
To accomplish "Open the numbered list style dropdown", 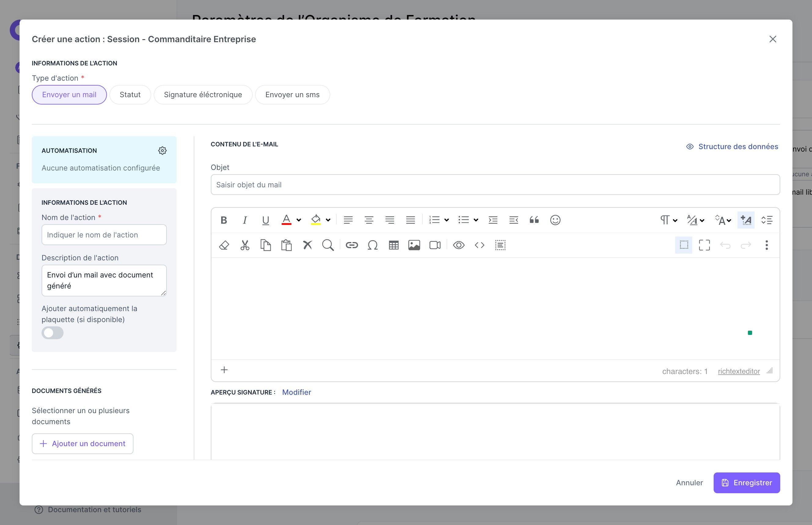I will (x=446, y=220).
